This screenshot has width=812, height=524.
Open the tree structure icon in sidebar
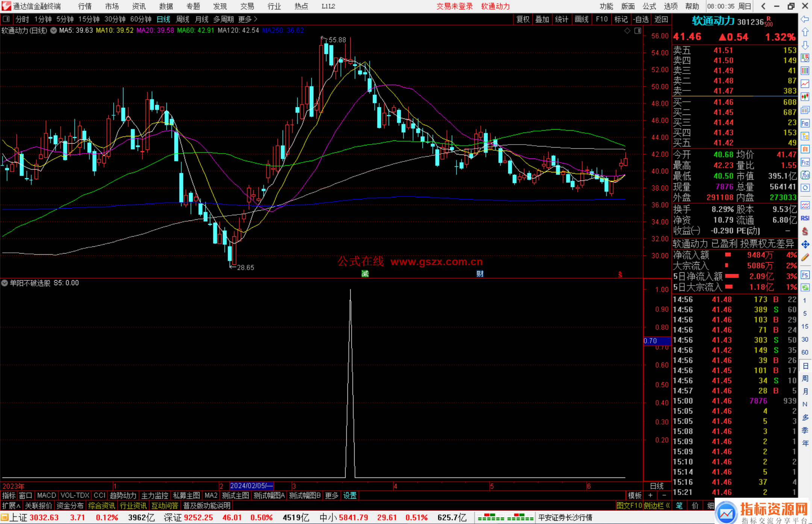(x=805, y=136)
